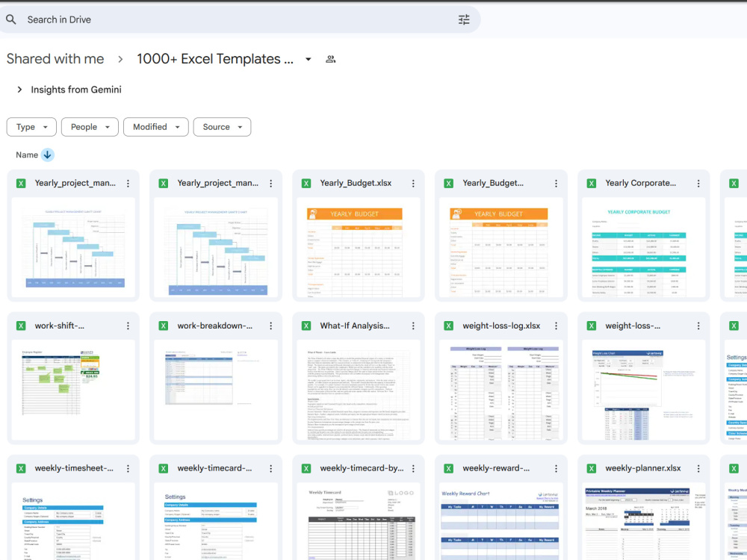Click file name weekly-timecard-by...
The width and height of the screenshot is (747, 560).
362,468
